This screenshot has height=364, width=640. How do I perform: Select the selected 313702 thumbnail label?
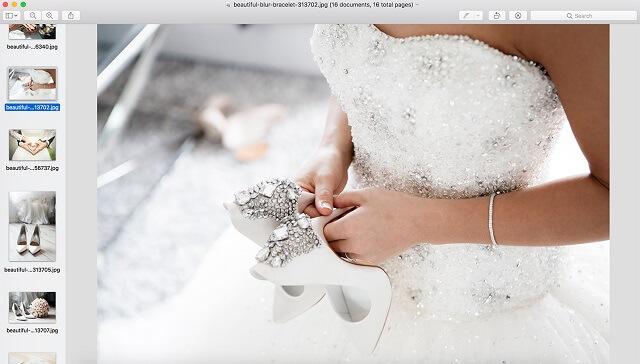pyautogui.click(x=33, y=107)
